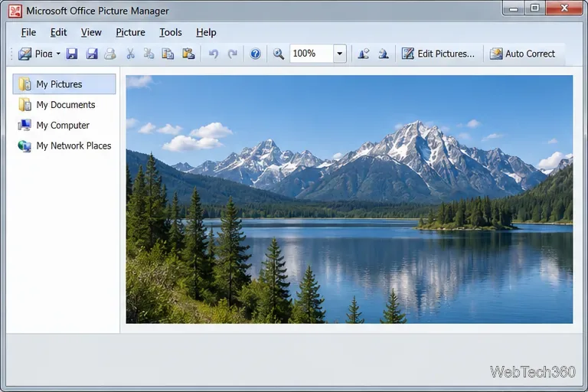Open the Picture menu
Viewport: 588px width, 392px height.
tap(130, 33)
